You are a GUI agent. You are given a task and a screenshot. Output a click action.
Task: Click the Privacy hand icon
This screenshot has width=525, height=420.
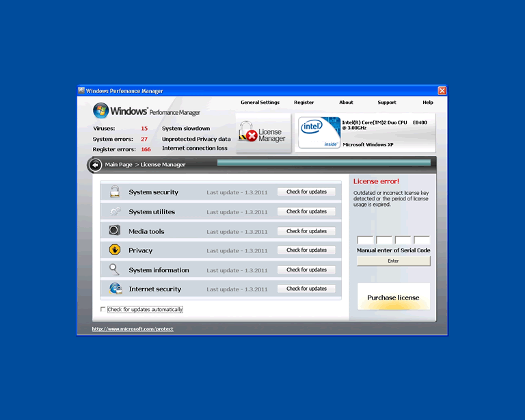point(115,250)
